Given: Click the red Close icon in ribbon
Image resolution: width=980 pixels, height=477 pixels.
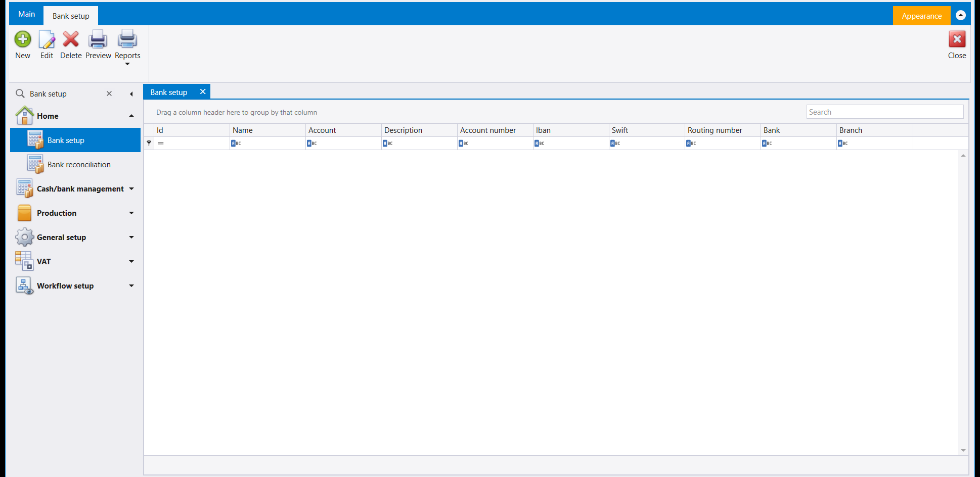Looking at the screenshot, I should point(957,39).
